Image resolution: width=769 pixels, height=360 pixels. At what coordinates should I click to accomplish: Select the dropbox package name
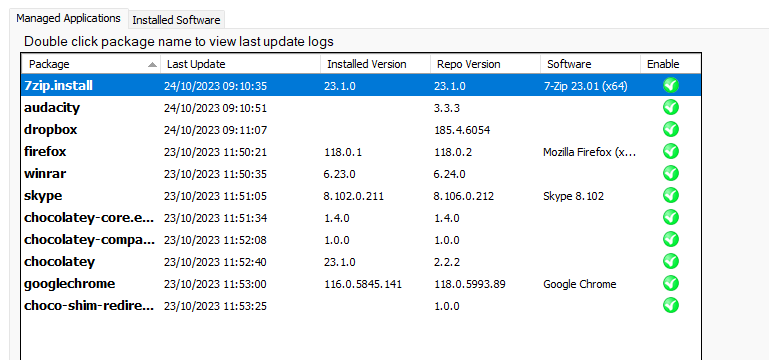51,129
